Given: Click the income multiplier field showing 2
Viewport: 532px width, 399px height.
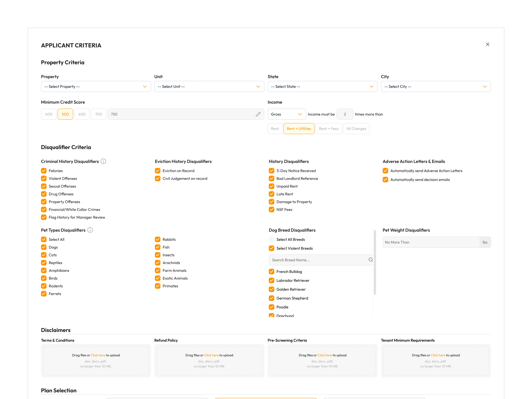Looking at the screenshot, I should click(345, 114).
